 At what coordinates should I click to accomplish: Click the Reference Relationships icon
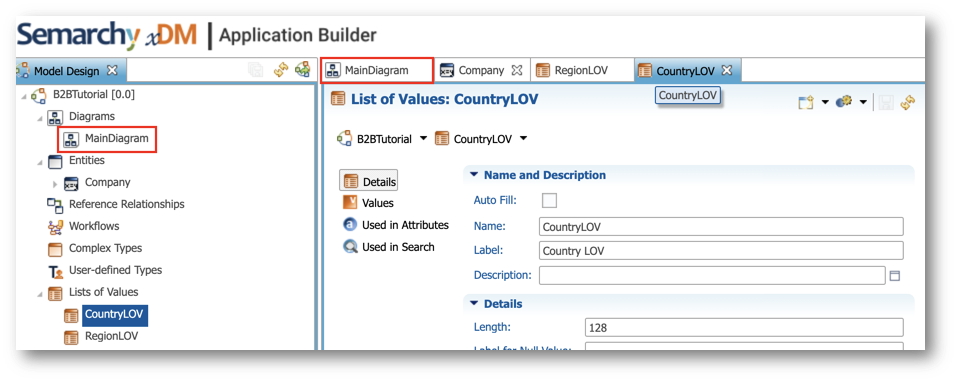(x=55, y=205)
